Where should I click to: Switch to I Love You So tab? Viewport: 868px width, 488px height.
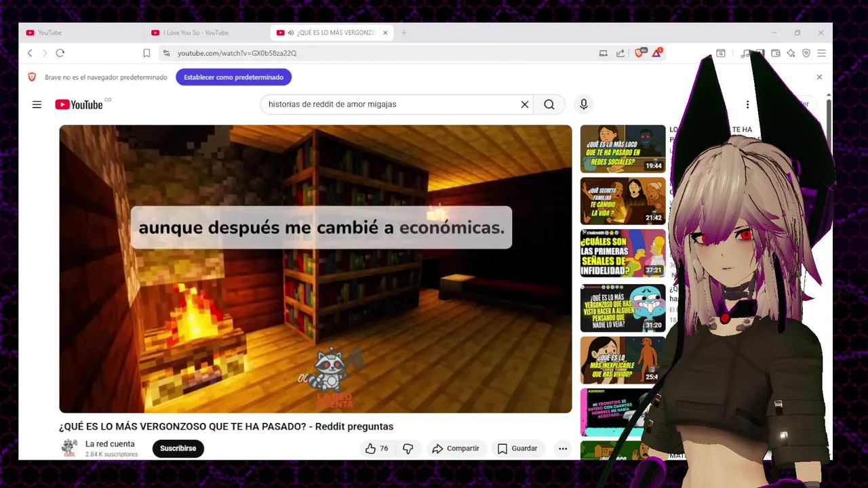207,33
